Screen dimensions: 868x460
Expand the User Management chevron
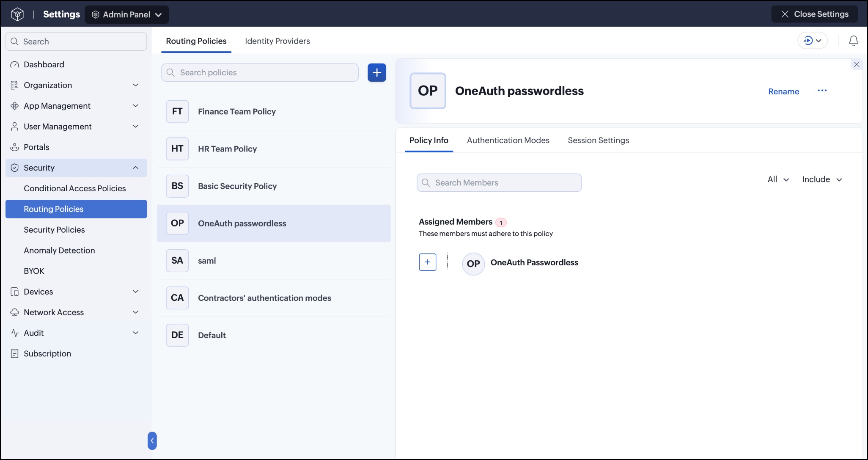point(136,127)
